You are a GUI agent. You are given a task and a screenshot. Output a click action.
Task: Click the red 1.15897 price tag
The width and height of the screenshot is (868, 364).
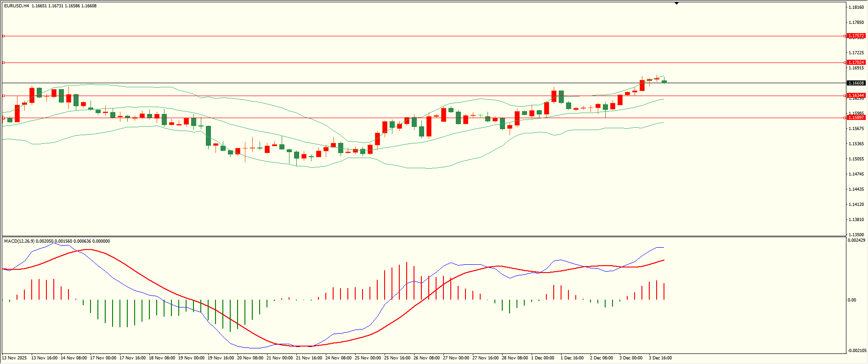pyautogui.click(x=856, y=118)
